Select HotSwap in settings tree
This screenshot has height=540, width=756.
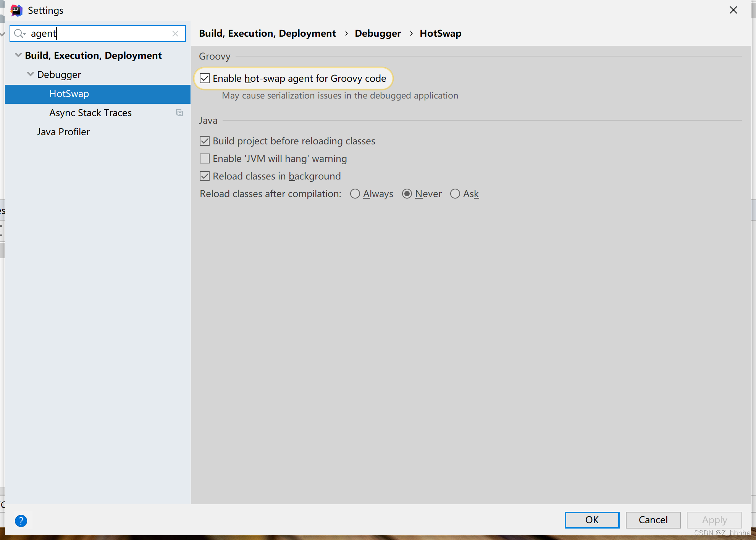coord(98,94)
